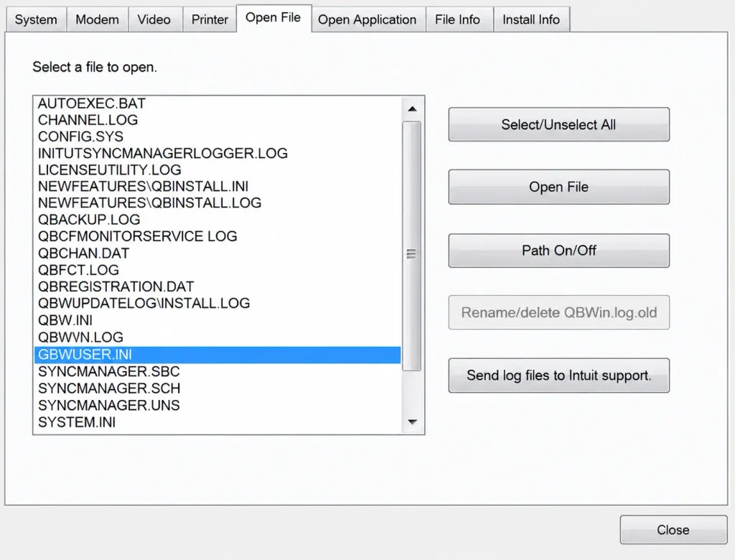
Task: Close the dialog with Close button
Action: tap(673, 530)
